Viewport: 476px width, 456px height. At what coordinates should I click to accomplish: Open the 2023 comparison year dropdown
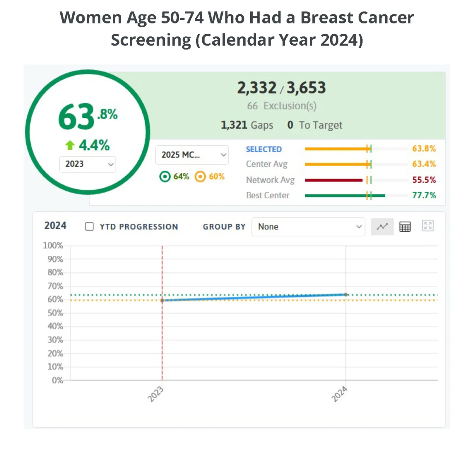pos(88,164)
